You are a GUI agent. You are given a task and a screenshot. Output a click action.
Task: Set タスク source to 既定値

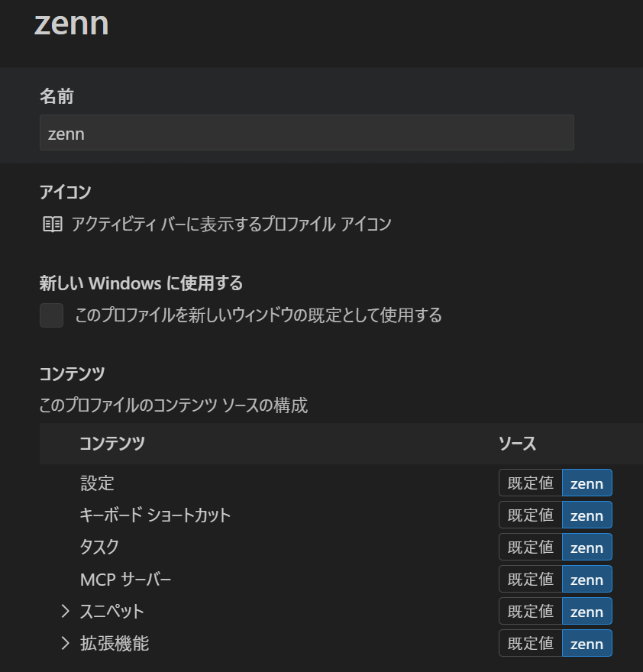(x=530, y=547)
